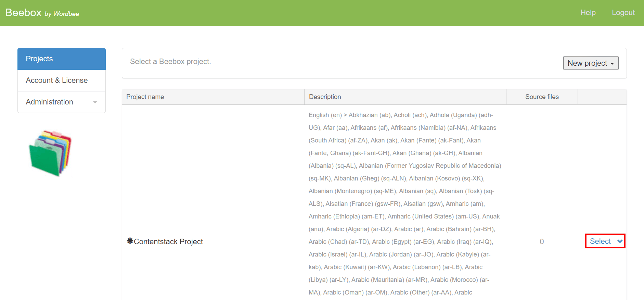Click Logout in the header
The height and width of the screenshot is (300, 644).
tap(623, 13)
